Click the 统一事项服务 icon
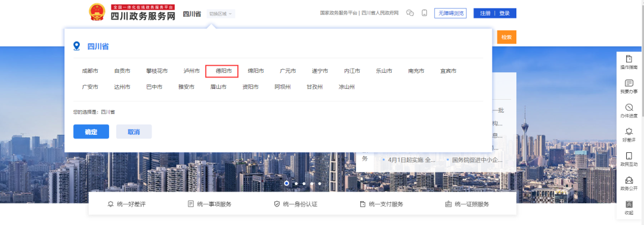Image resolution: width=644 pixels, height=225 pixels. (191, 204)
